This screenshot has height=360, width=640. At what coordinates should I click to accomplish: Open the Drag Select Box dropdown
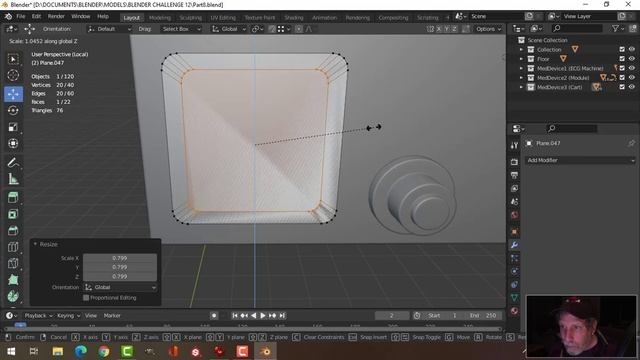(181, 29)
